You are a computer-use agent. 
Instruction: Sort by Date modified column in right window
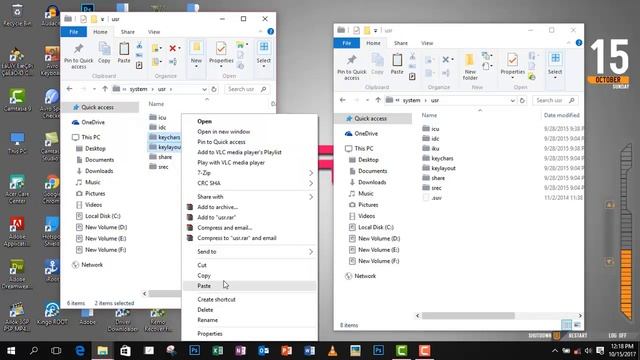pyautogui.click(x=561, y=115)
